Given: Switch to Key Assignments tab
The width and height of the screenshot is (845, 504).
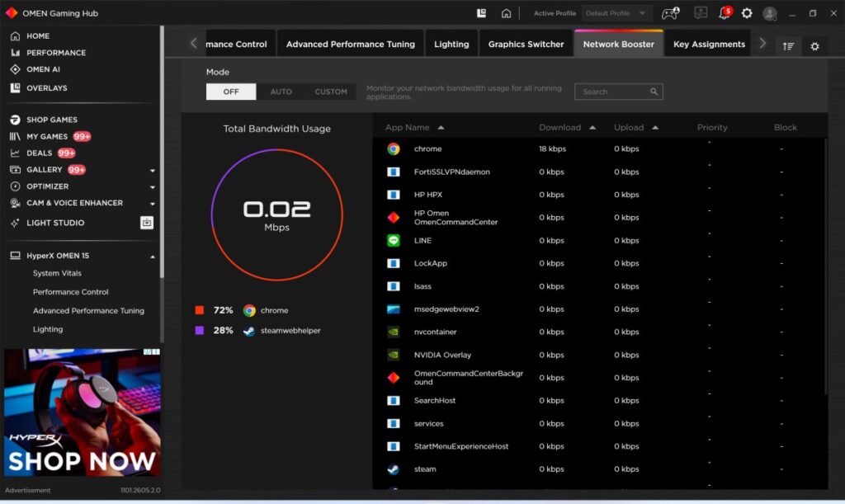Looking at the screenshot, I should click(x=709, y=45).
